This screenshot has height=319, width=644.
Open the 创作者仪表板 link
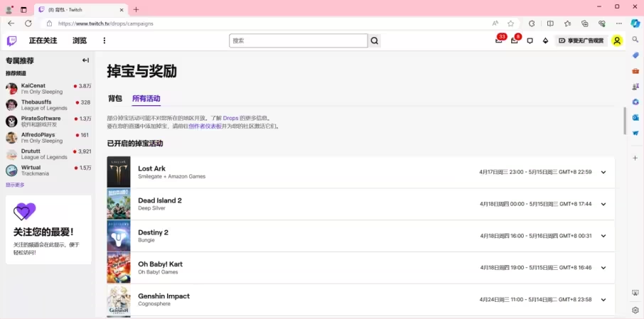coord(205,126)
